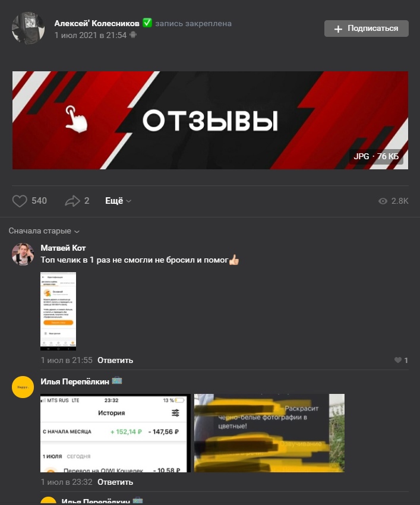Image resolution: width=420 pixels, height=505 pixels.
Task: Open the История transaction screenshot attachment
Action: pyautogui.click(x=115, y=433)
